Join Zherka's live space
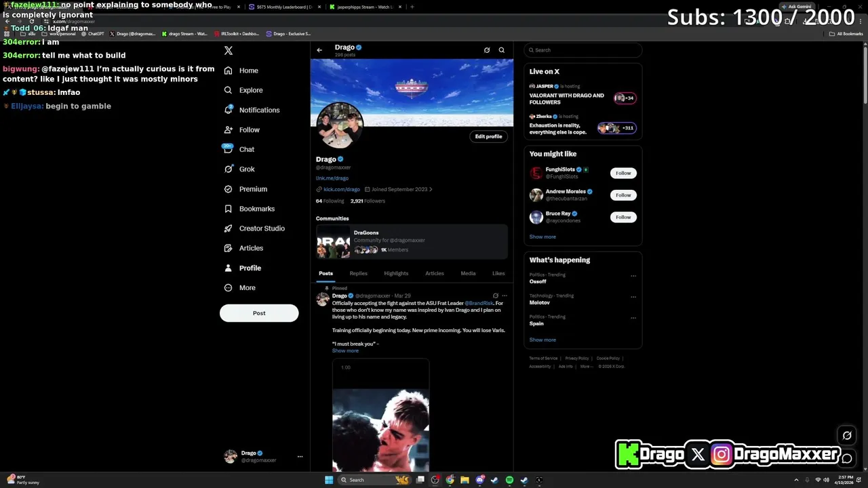Viewport: 868px width, 488px height. (583, 125)
